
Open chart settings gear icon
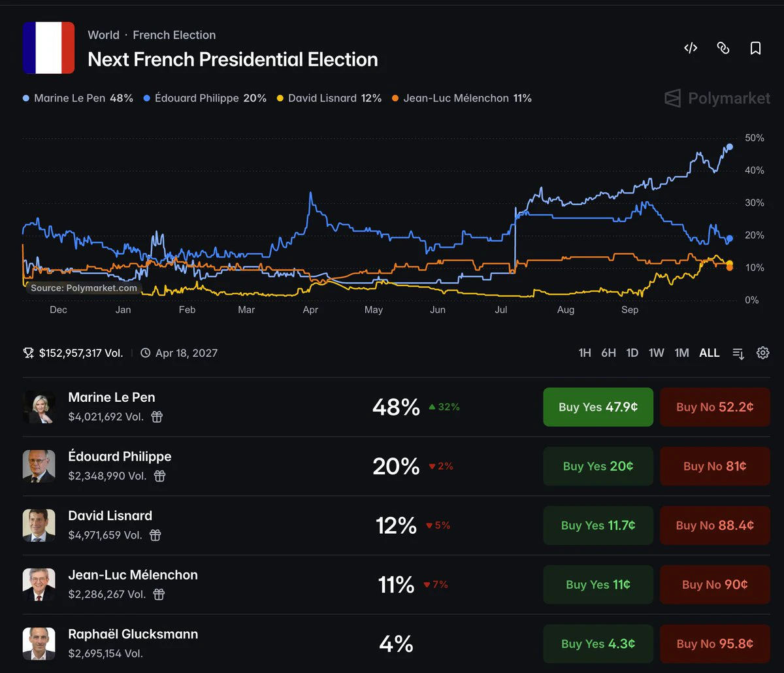pyautogui.click(x=762, y=353)
